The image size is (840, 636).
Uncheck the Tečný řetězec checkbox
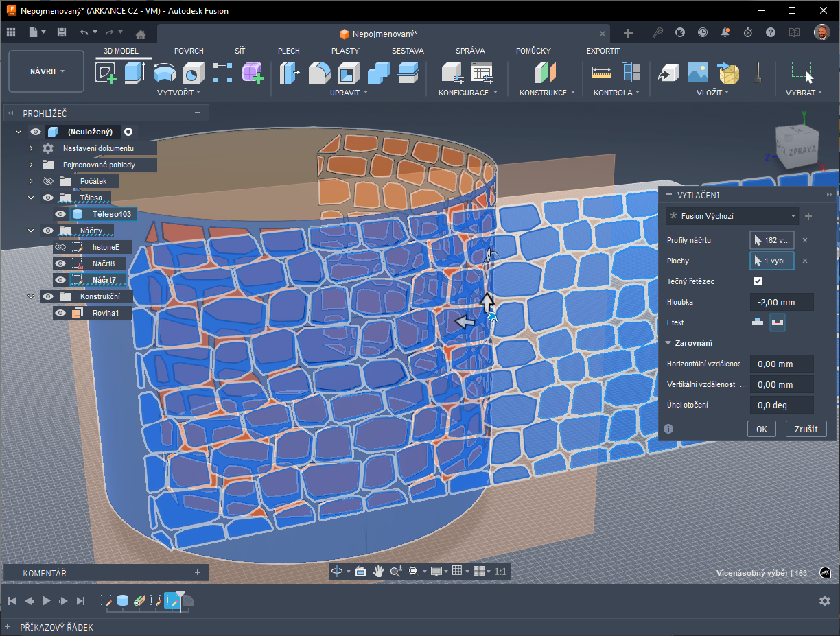tap(758, 281)
